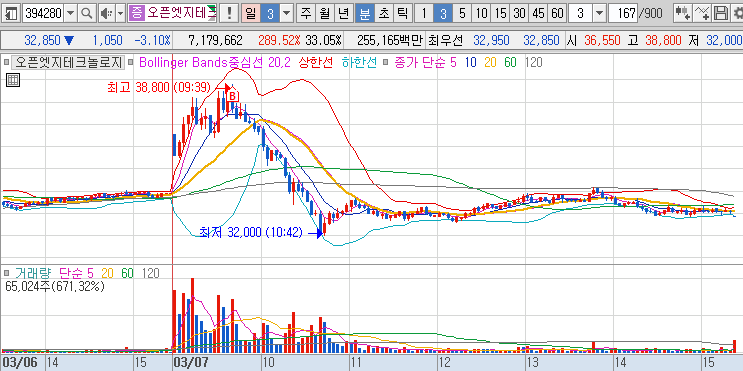
Task: Click the exclamation mark info icon
Action: (229, 13)
